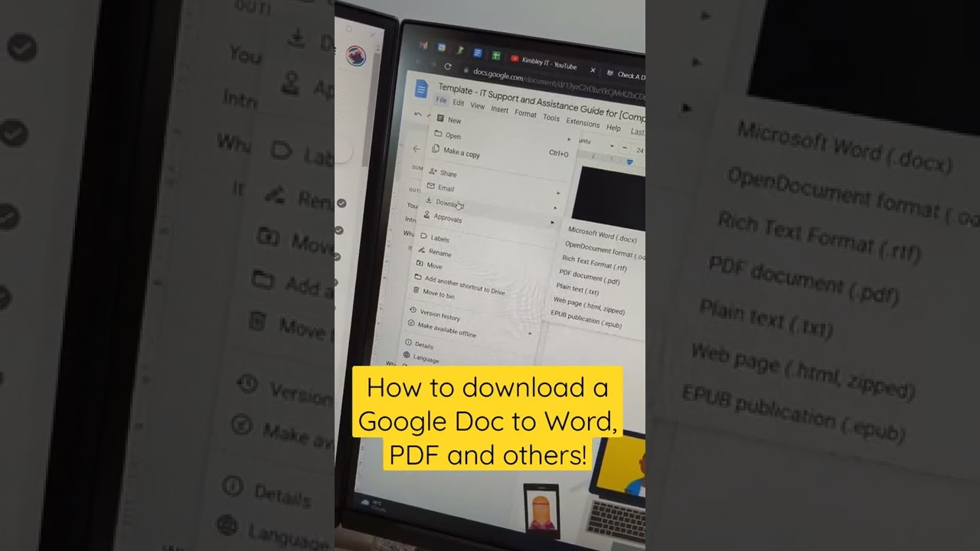
Task: Open the Tools menu
Action: tap(551, 117)
